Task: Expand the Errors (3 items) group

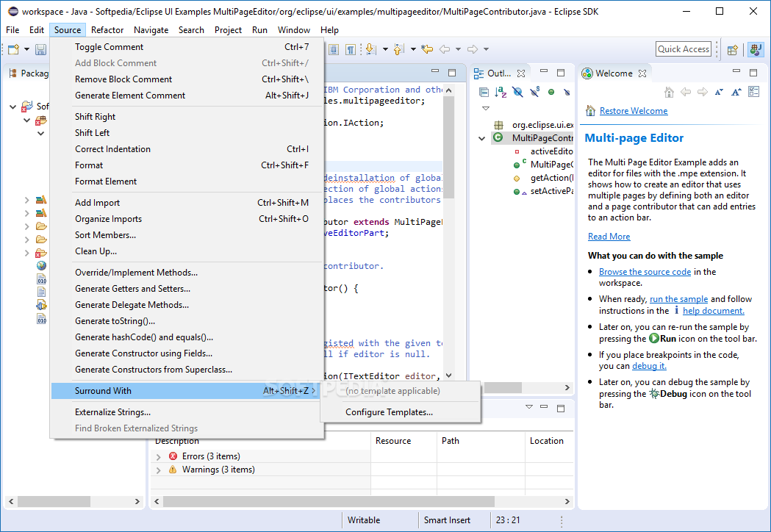Action: click(x=158, y=457)
